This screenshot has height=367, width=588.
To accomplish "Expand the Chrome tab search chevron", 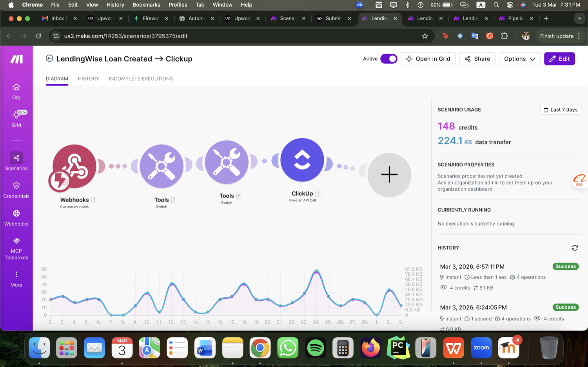I will pyautogui.click(x=579, y=18).
